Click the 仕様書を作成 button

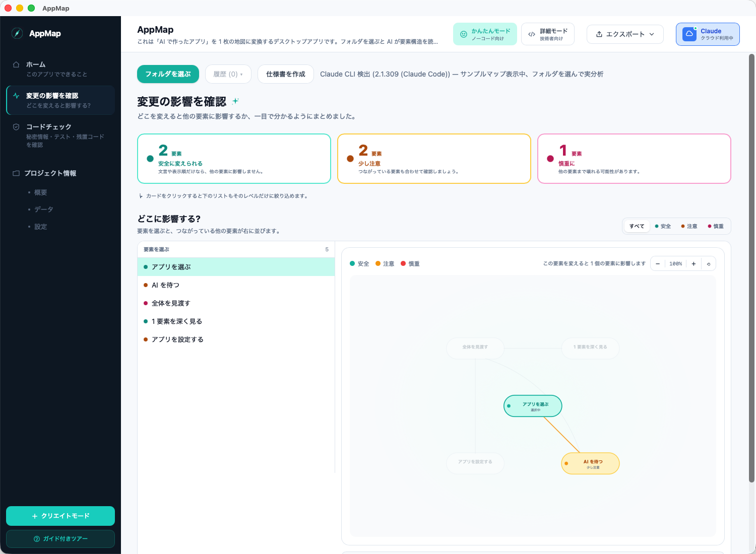point(286,74)
